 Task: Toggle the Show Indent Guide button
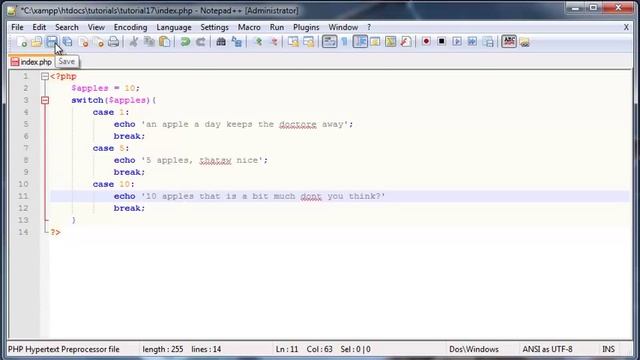tap(360, 42)
